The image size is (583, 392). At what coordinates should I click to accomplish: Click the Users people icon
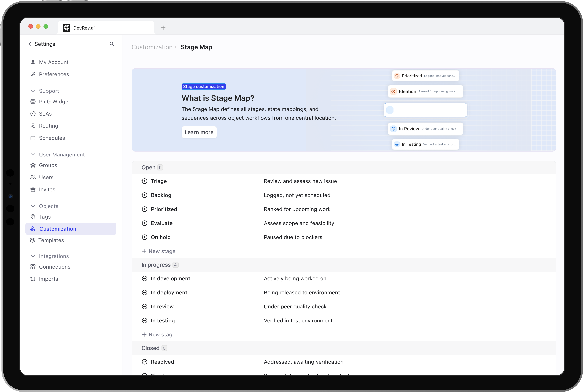[33, 177]
